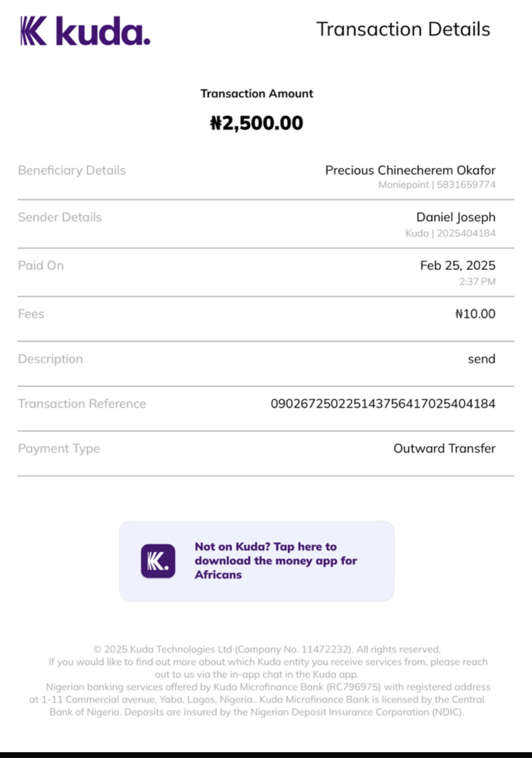This screenshot has height=758, width=532.
Task: Tap the 'Not on Kuda?' download link
Action: (276, 561)
